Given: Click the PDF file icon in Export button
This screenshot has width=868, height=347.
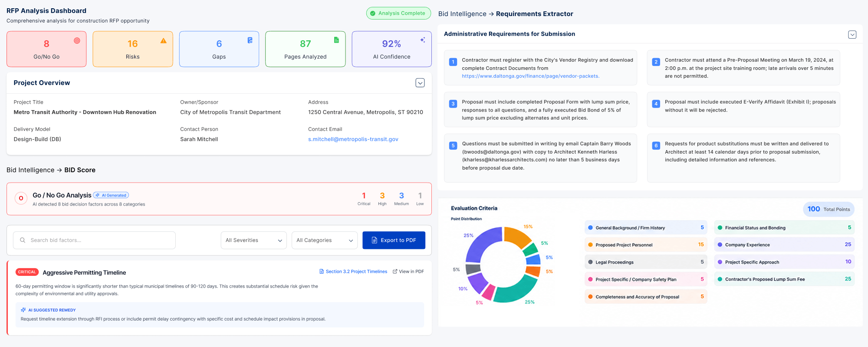Looking at the screenshot, I should (x=374, y=240).
